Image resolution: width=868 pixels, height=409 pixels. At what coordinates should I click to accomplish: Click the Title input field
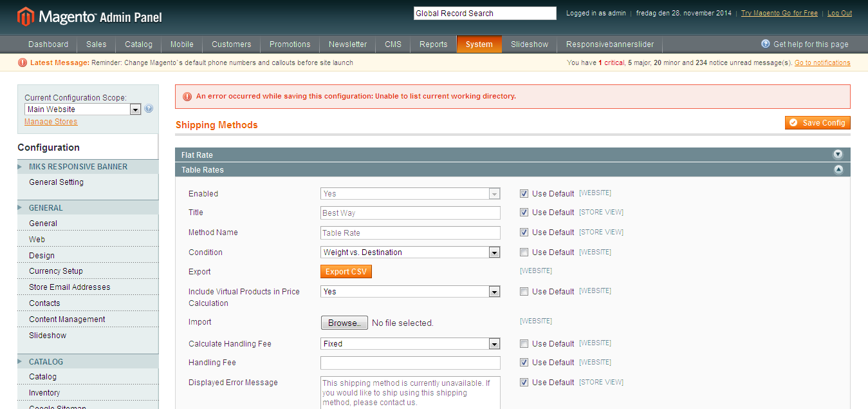[411, 213]
